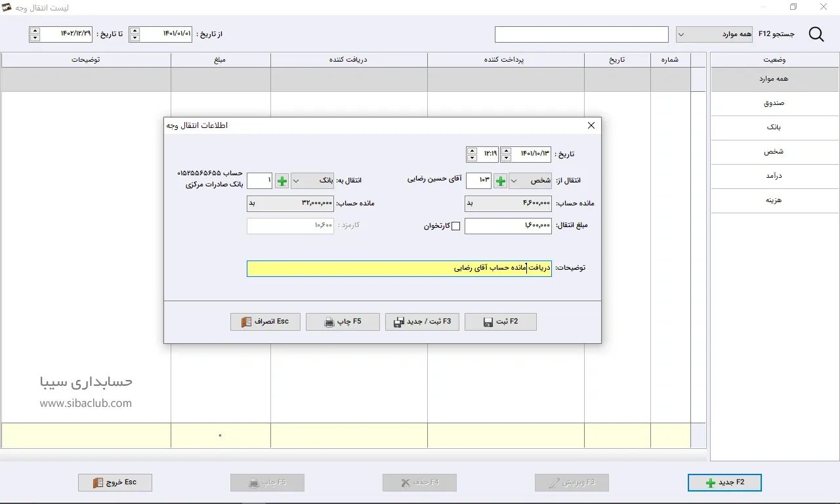Click the F5 چاپ print button in dialog
This screenshot has height=504, width=840.
[343, 322]
